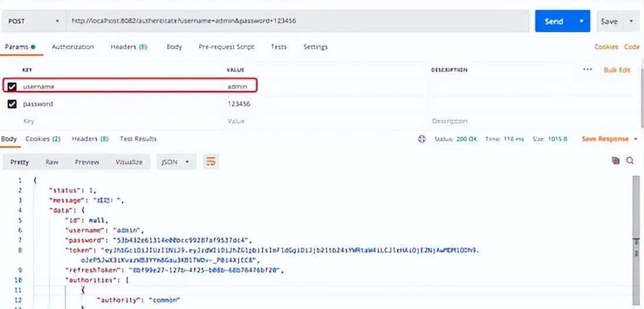Click the VALUE column header
This screenshot has height=309, width=644.
[x=235, y=70]
